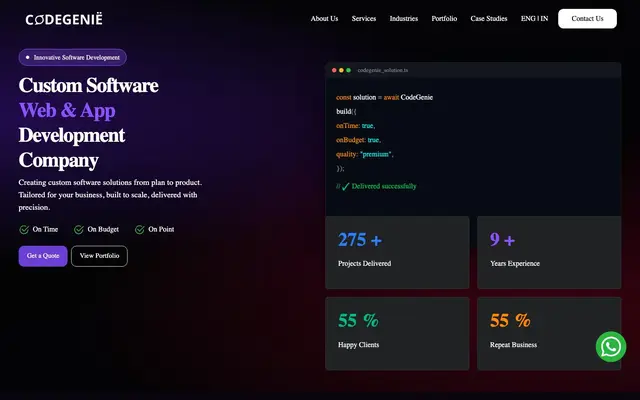Click the 'Web & App' purple heading

click(x=67, y=111)
